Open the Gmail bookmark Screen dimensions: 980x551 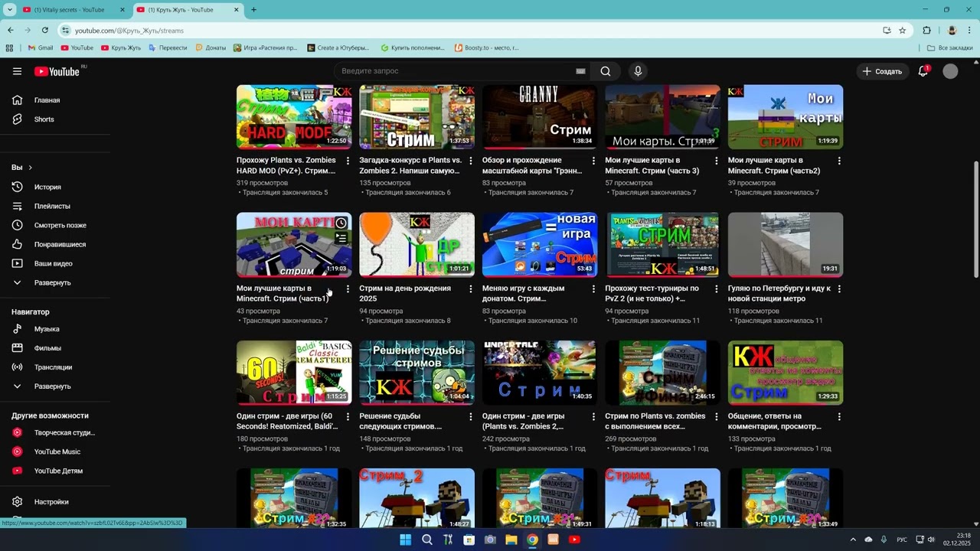click(x=40, y=47)
